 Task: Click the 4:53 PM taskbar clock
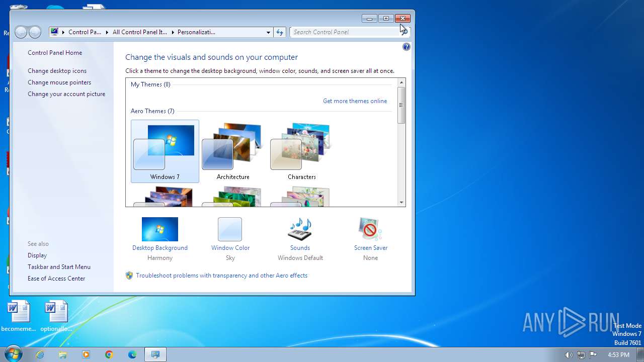pyautogui.click(x=618, y=354)
